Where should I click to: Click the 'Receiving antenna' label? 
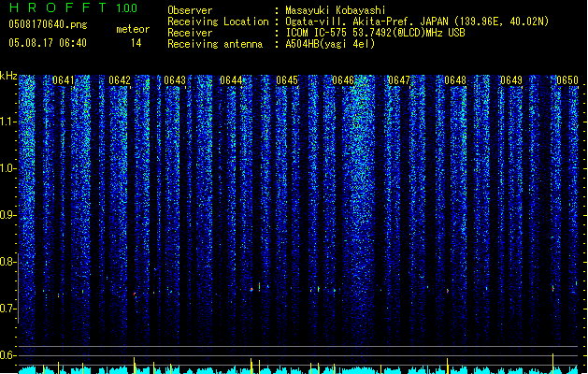(x=215, y=44)
